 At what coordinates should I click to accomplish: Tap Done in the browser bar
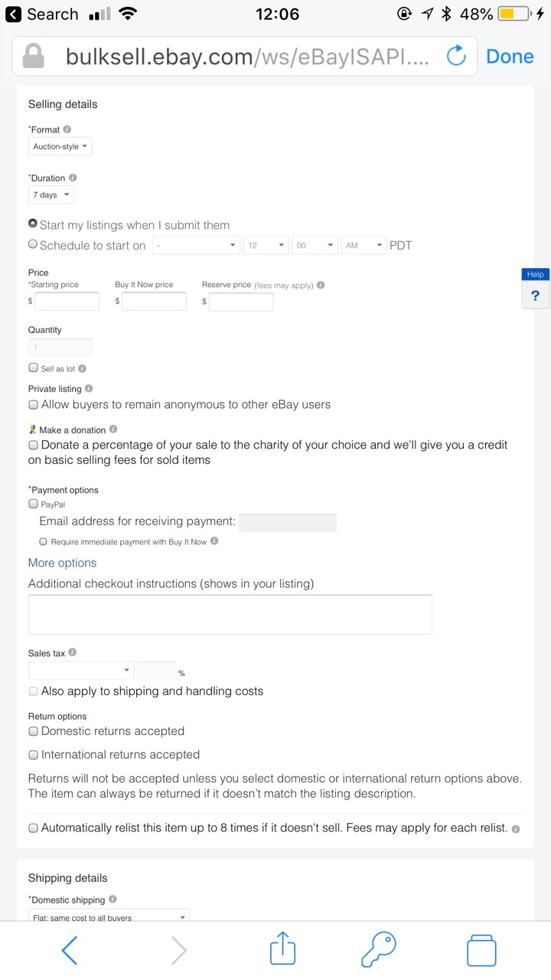coord(510,56)
